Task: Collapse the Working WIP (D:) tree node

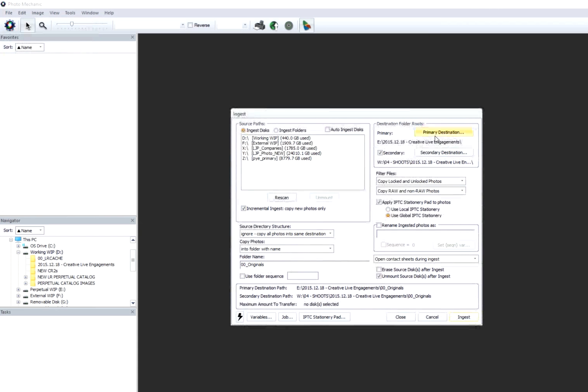Action: [18, 252]
